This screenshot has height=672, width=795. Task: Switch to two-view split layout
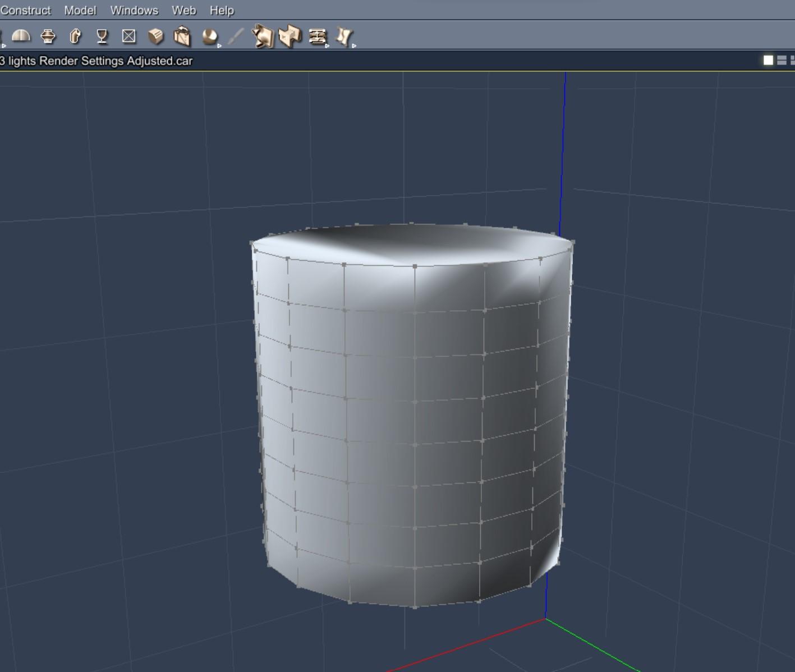point(782,60)
